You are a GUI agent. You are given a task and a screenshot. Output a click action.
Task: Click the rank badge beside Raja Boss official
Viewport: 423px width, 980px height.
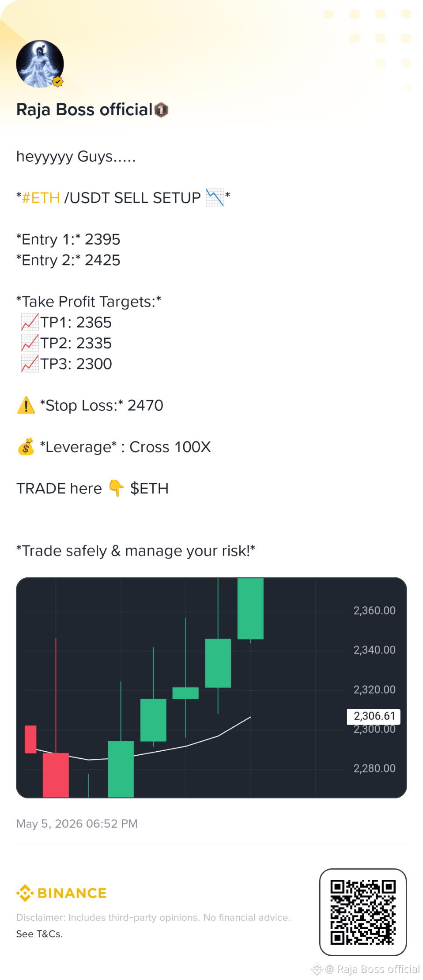(x=162, y=110)
